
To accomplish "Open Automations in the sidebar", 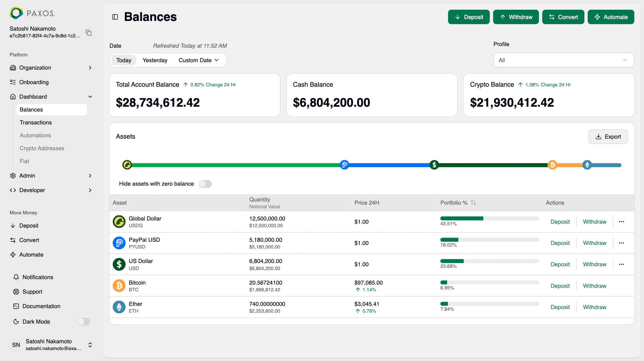I will pyautogui.click(x=35, y=135).
